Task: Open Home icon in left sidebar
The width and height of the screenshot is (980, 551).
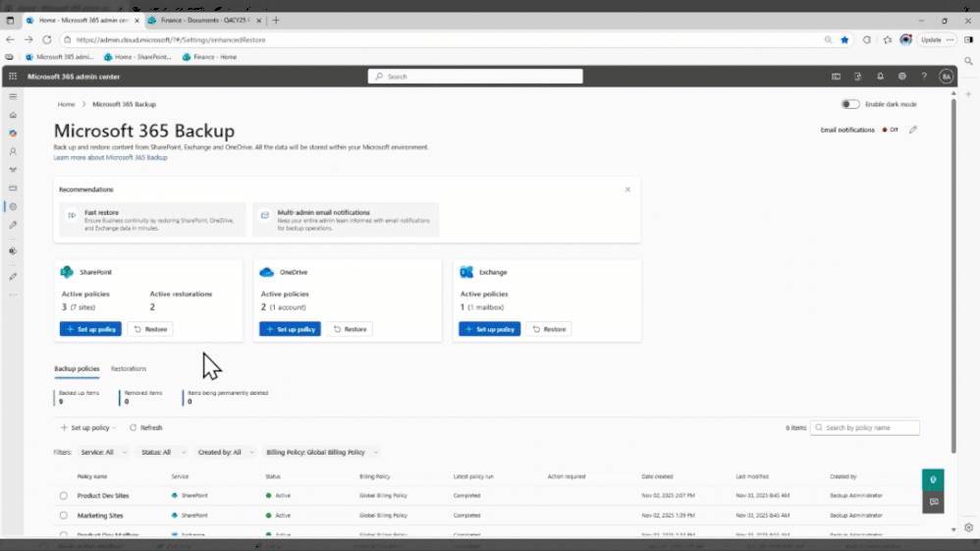Action: point(13,115)
